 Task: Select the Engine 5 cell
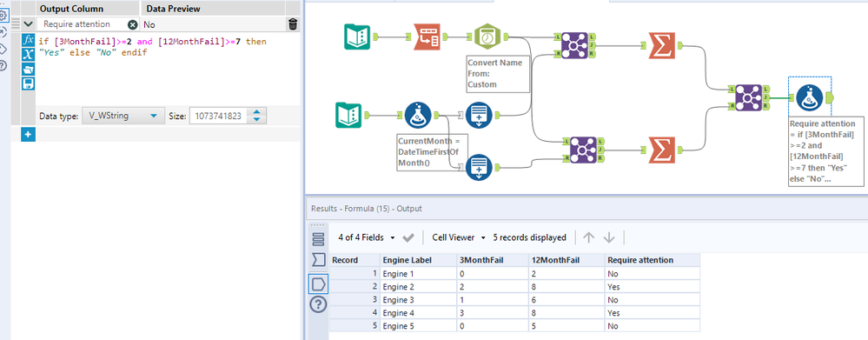click(x=419, y=325)
